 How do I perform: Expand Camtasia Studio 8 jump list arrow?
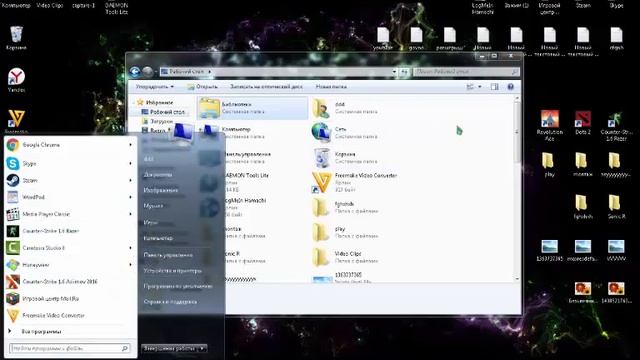coord(131,248)
